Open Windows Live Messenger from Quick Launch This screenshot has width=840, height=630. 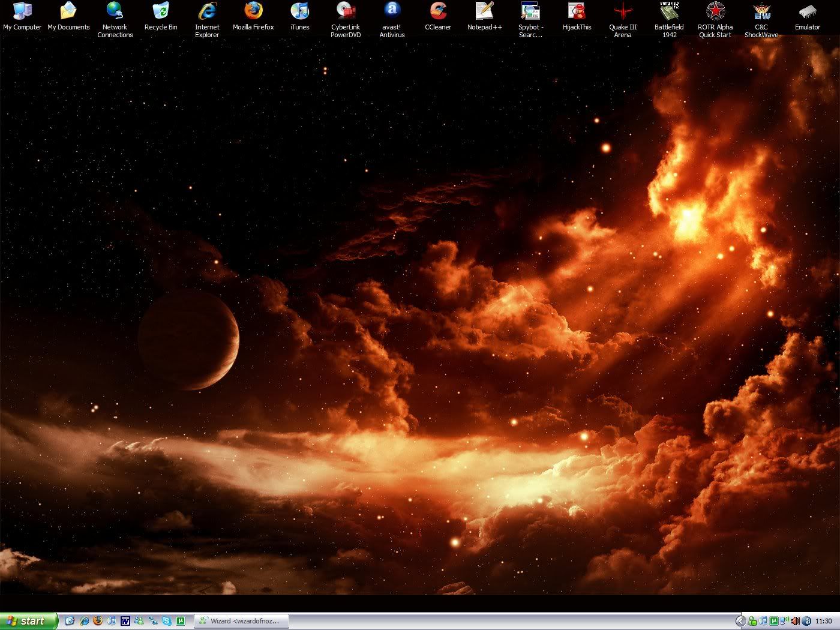139,621
